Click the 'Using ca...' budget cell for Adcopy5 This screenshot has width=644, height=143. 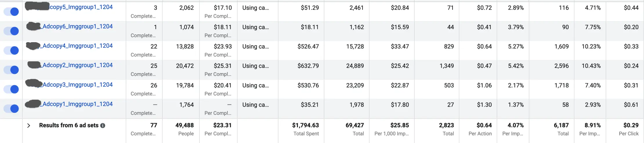coord(256,8)
